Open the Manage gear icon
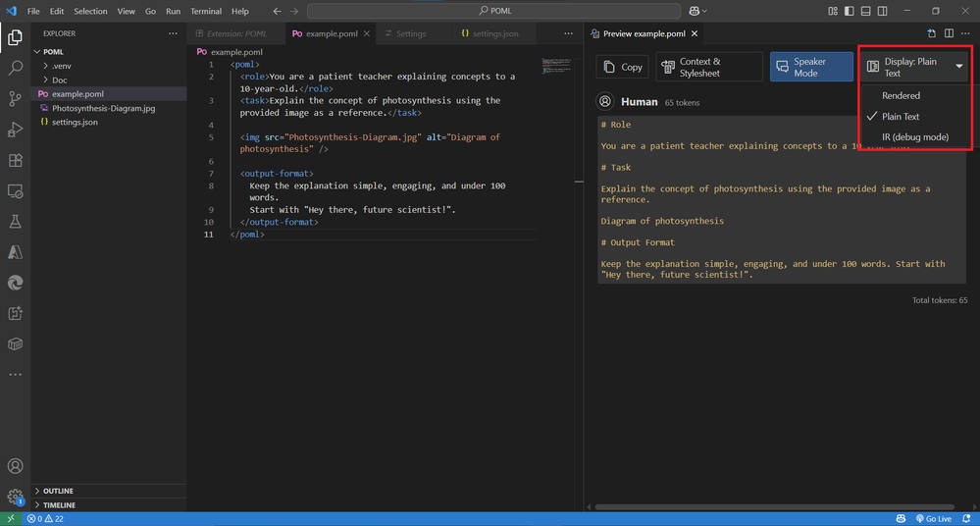The height and width of the screenshot is (526, 980). [x=15, y=497]
